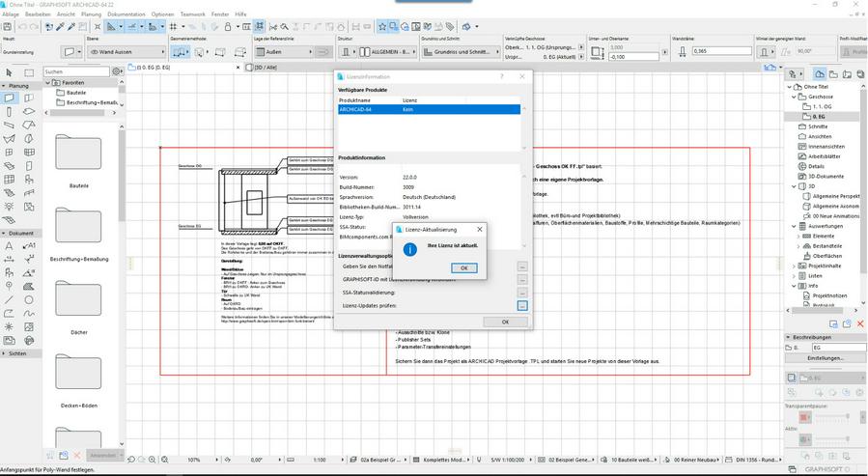The image size is (868, 476).
Task: Open the Dächer folder thumbnail
Action: (x=78, y=298)
